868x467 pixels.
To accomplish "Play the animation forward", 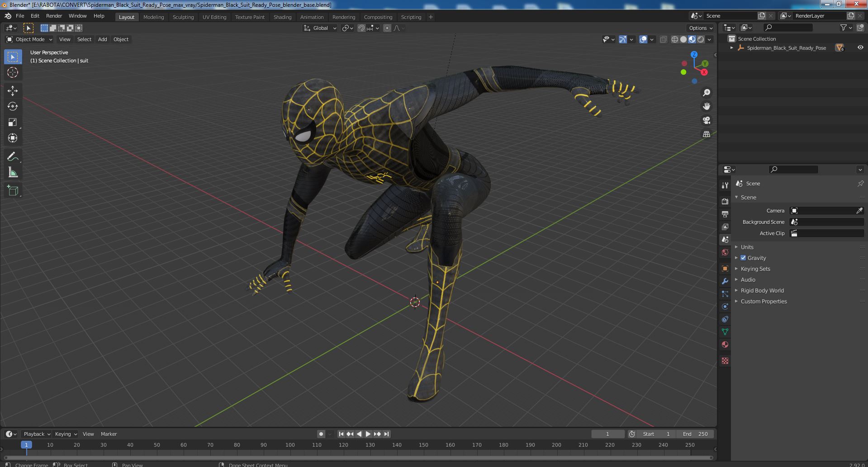I will 368,434.
